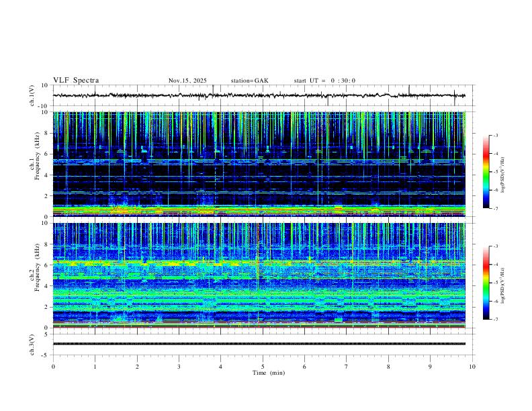Click time axis tick label "1"
This screenshot has width=532, height=411.
click(95, 367)
